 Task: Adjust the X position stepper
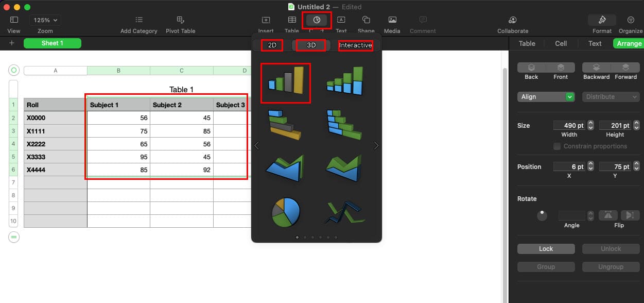[x=590, y=166]
